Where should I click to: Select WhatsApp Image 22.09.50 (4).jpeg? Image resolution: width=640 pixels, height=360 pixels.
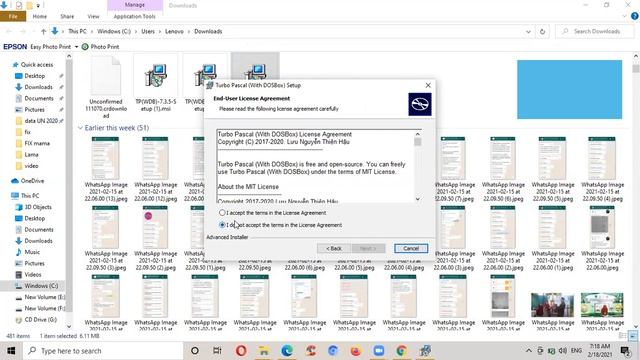tap(602, 169)
